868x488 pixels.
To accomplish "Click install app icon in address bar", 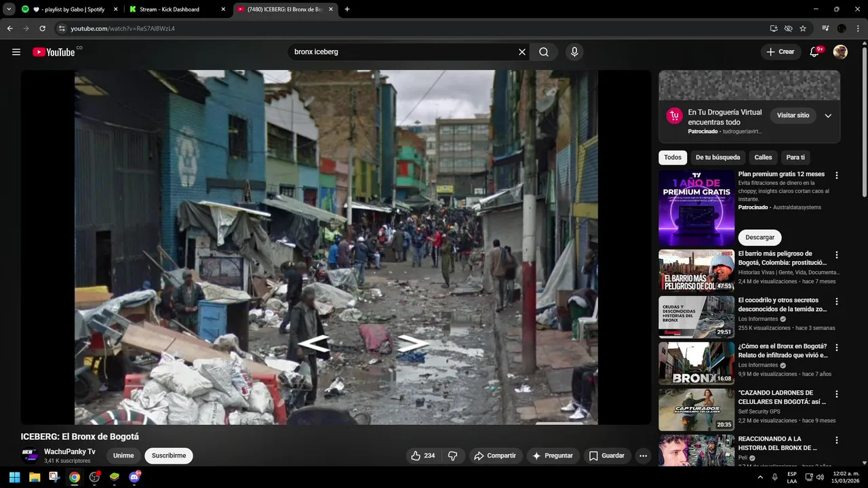I will tap(774, 28).
